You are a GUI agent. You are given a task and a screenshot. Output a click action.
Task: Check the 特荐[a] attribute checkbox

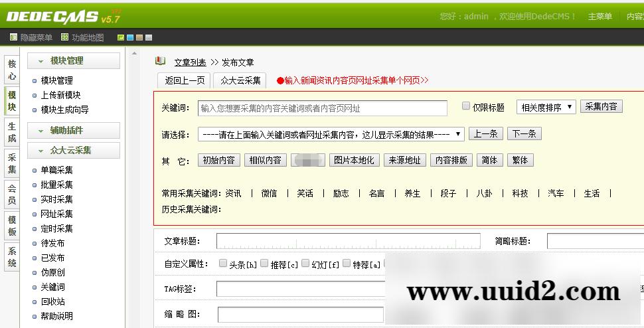click(x=346, y=263)
